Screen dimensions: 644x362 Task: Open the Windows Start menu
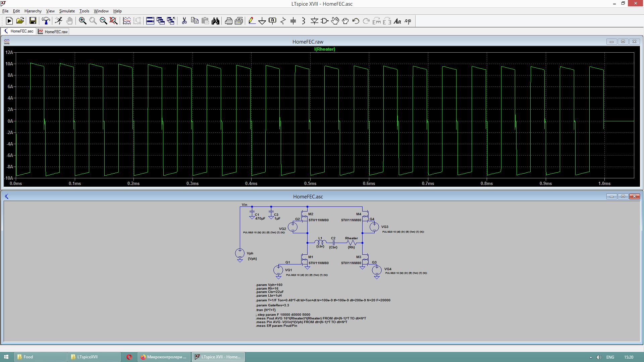(6, 357)
